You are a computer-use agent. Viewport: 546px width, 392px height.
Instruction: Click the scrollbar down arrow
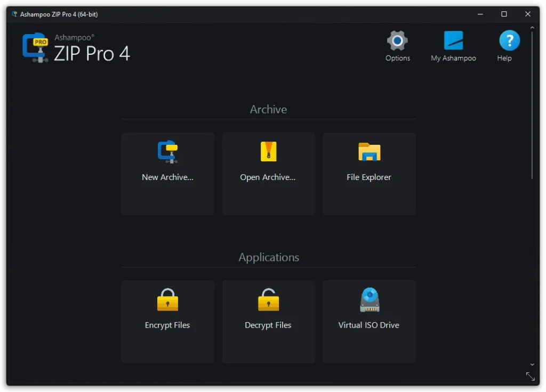(532, 364)
